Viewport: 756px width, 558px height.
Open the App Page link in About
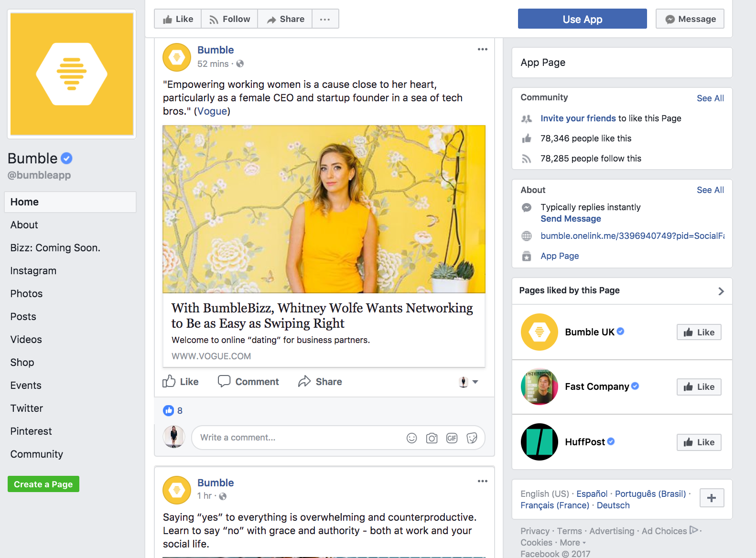pyautogui.click(x=560, y=256)
